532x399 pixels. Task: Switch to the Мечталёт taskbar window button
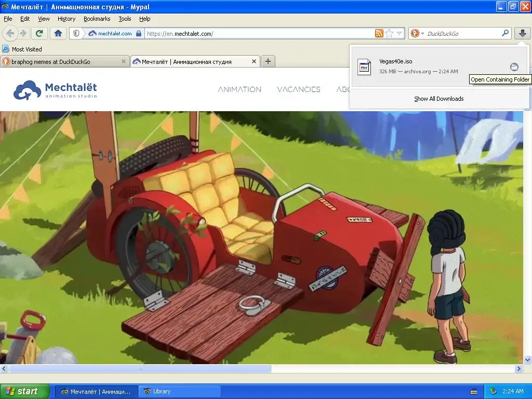96,392
